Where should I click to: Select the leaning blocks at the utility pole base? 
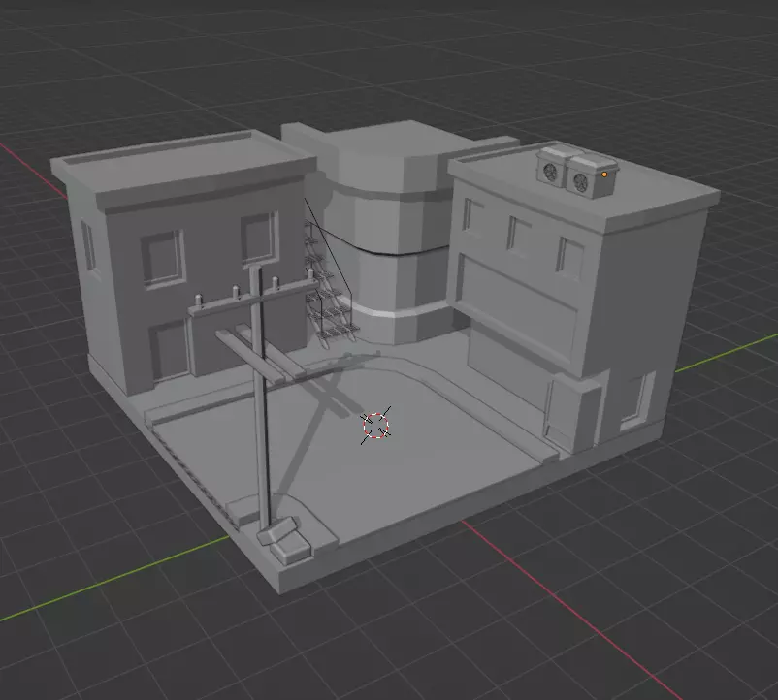(284, 540)
